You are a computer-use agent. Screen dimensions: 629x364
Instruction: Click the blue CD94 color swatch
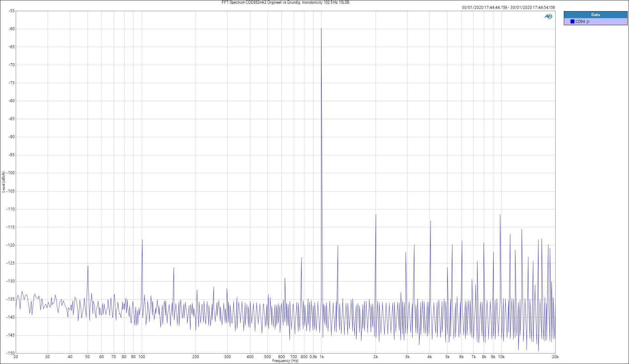572,22
